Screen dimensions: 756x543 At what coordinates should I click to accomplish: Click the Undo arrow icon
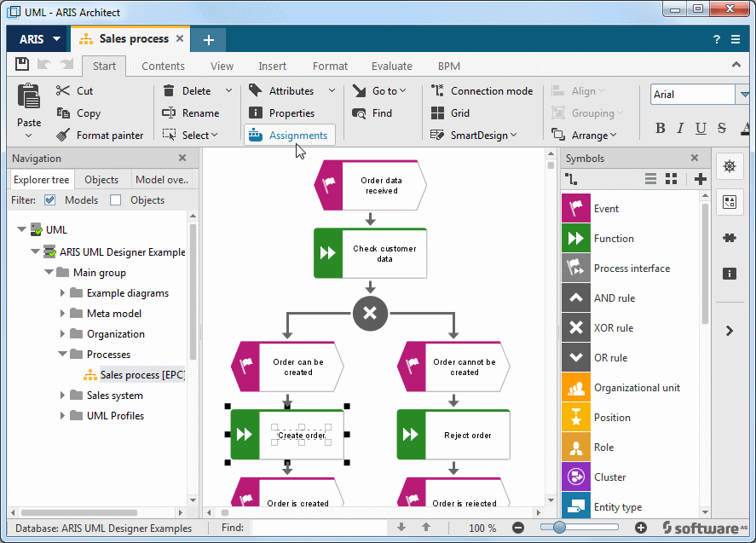click(43, 64)
